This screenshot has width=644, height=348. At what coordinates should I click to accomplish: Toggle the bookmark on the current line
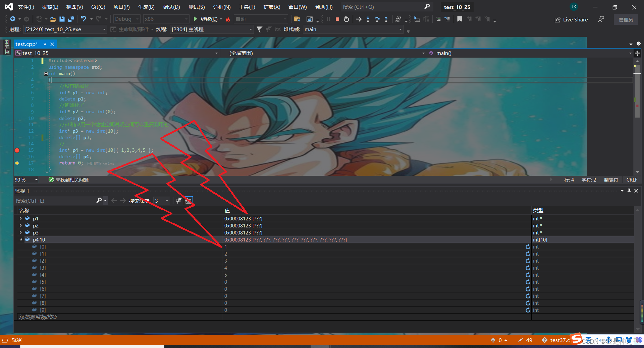[x=460, y=19]
